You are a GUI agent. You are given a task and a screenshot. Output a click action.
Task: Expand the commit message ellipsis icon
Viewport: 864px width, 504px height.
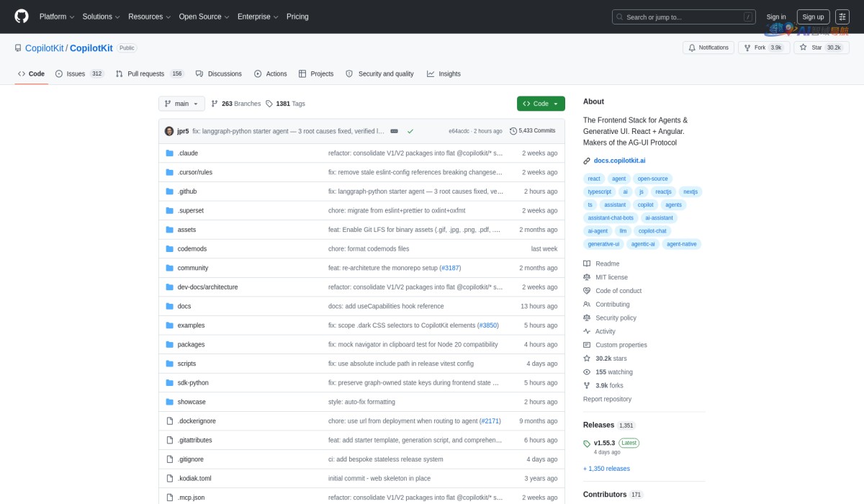pos(394,131)
